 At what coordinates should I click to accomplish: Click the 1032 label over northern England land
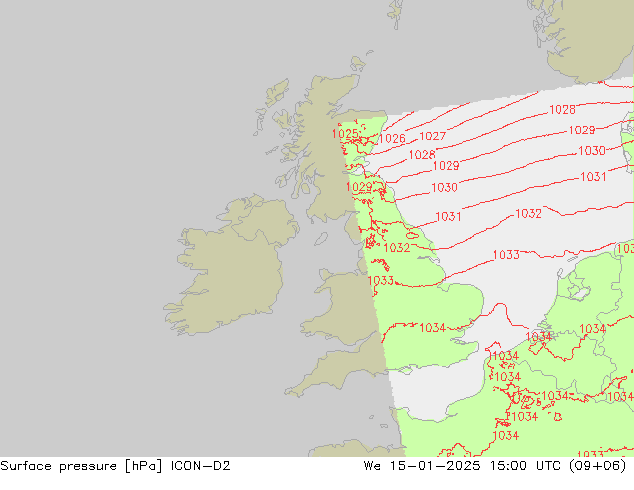click(397, 247)
